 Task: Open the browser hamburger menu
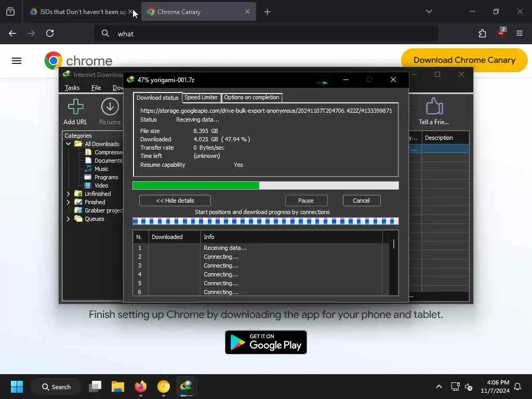(x=520, y=33)
